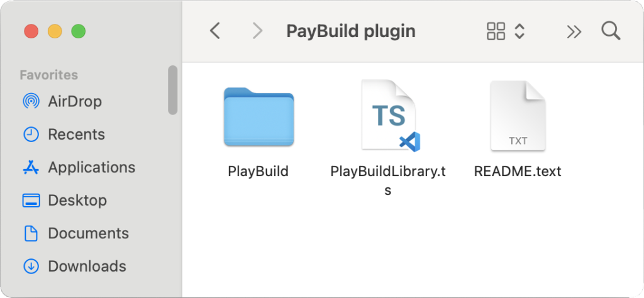Click the README.text file name label
The width and height of the screenshot is (644, 298).
tap(517, 171)
